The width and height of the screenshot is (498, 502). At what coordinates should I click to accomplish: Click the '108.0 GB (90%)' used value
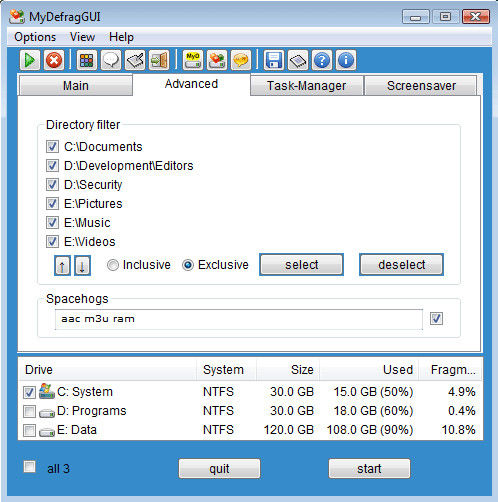(370, 430)
